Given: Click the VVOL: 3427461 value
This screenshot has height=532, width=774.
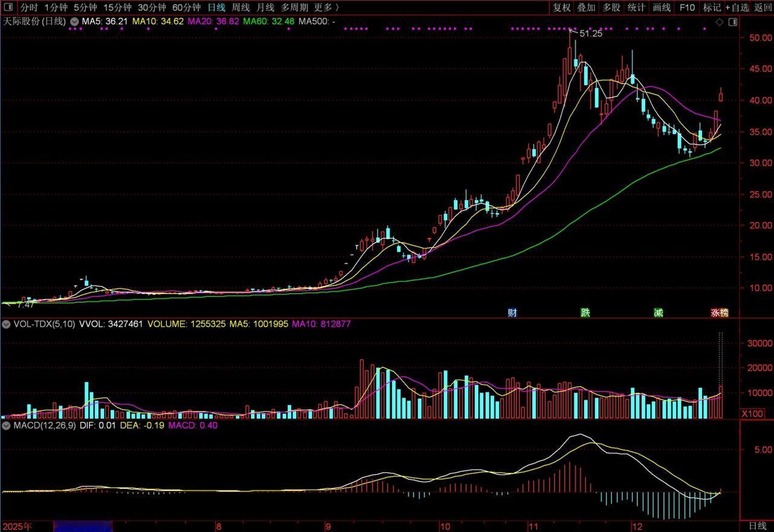Looking at the screenshot, I should pos(111,324).
